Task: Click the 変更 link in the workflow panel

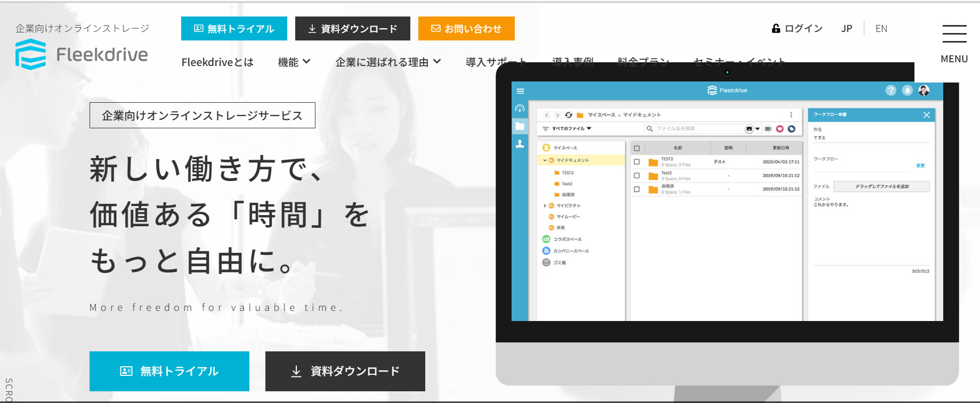Action: point(920,166)
